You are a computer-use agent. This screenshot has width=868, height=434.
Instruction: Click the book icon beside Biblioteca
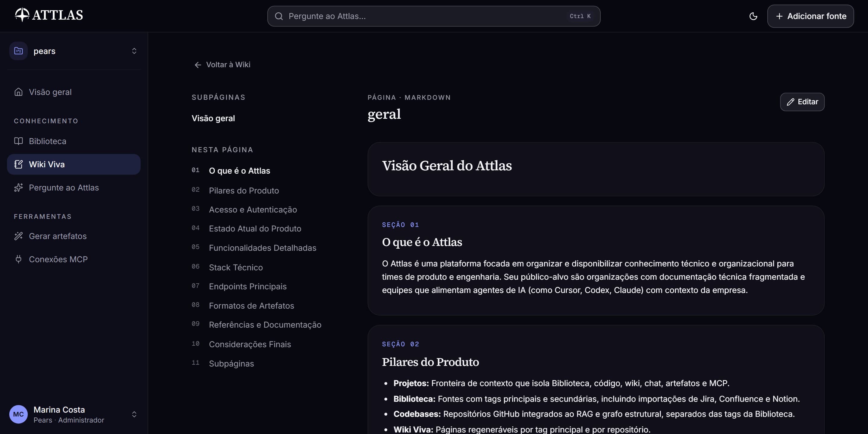pos(18,141)
